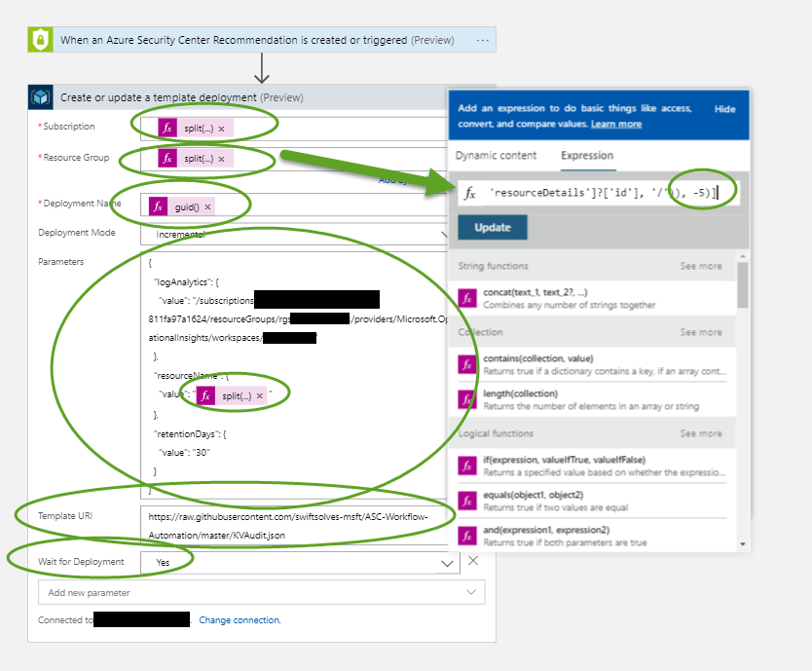The image size is (812, 671).
Task: Click the fx icon next to the if function
Action: pyautogui.click(x=467, y=466)
